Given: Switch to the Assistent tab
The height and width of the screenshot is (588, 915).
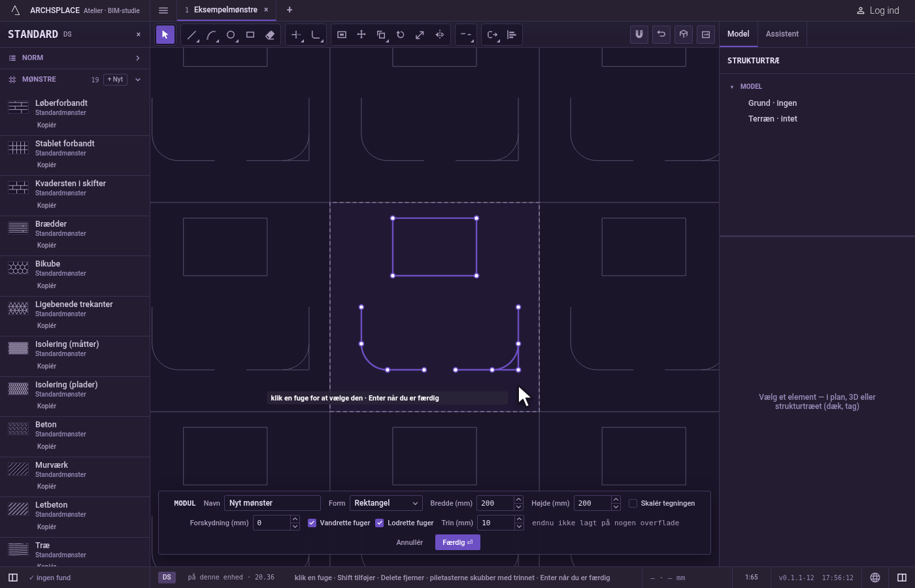Looking at the screenshot, I should (782, 34).
